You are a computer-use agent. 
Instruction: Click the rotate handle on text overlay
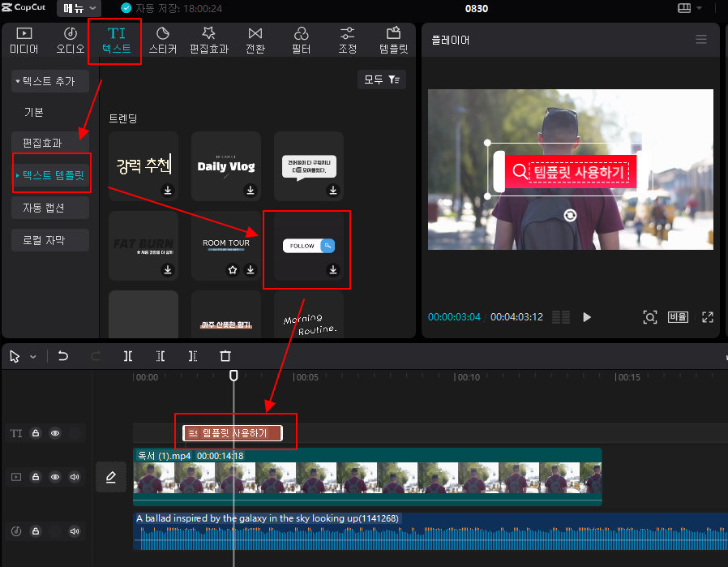570,215
